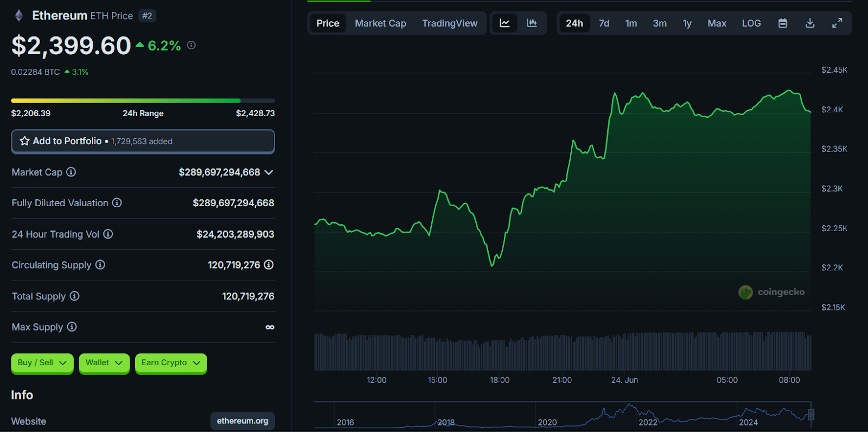Select 24h time range
This screenshot has width=868, height=432.
[x=575, y=23]
